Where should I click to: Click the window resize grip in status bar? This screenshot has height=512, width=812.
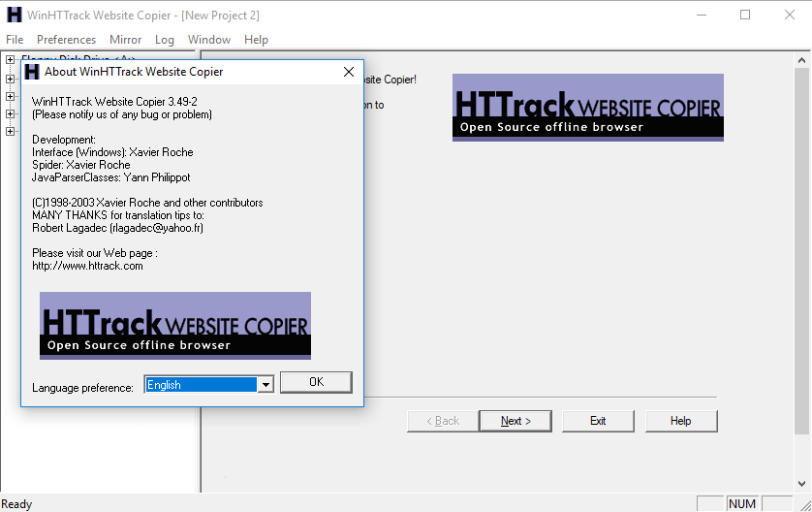(805, 505)
